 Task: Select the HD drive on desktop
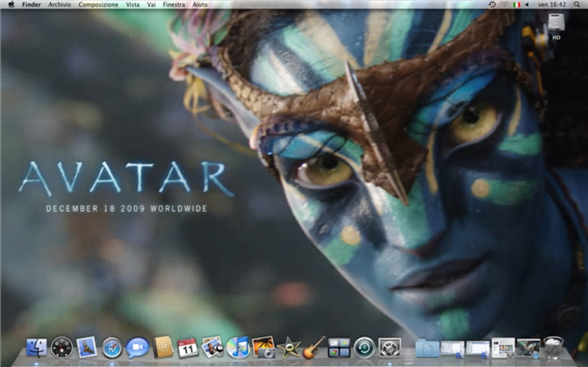point(556,27)
